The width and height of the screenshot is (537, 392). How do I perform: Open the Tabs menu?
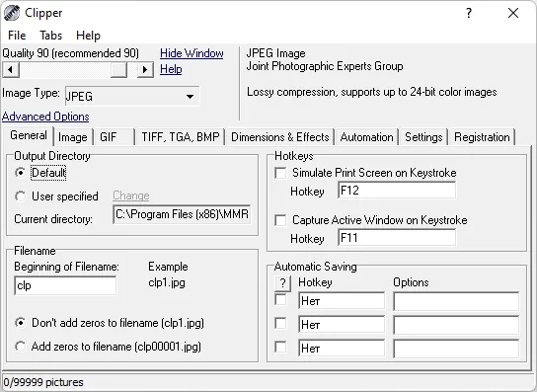coord(50,36)
